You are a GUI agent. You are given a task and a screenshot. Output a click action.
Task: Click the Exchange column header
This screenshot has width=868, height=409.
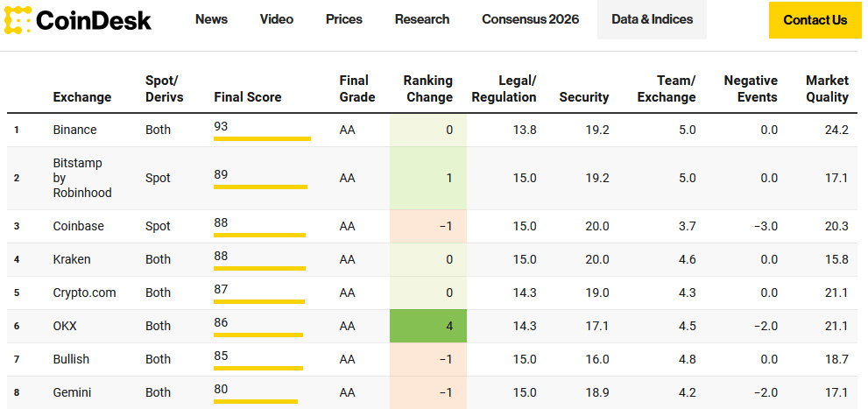(x=82, y=97)
